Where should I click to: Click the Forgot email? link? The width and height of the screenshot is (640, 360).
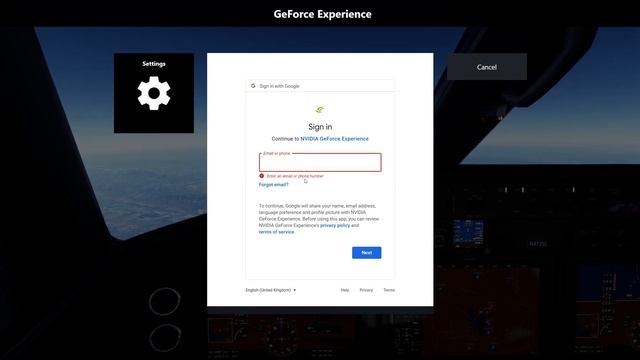pos(273,184)
